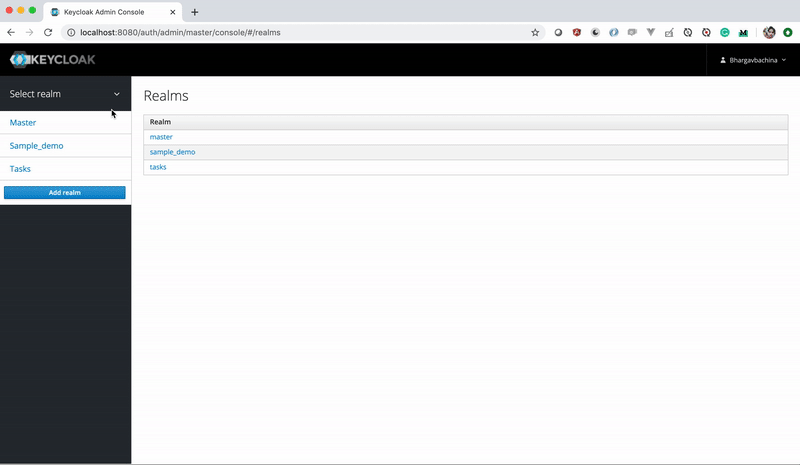Image resolution: width=800 pixels, height=465 pixels.
Task: Open the Vue devtools extension icon
Action: 651,32
